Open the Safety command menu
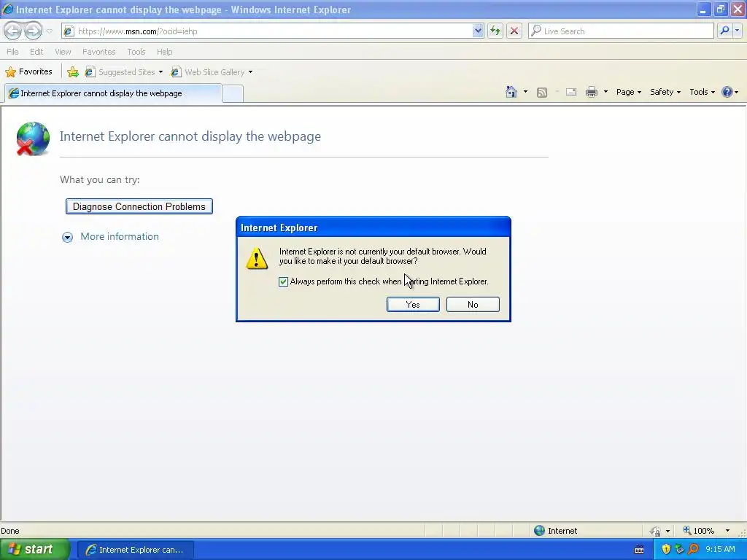 [x=665, y=92]
